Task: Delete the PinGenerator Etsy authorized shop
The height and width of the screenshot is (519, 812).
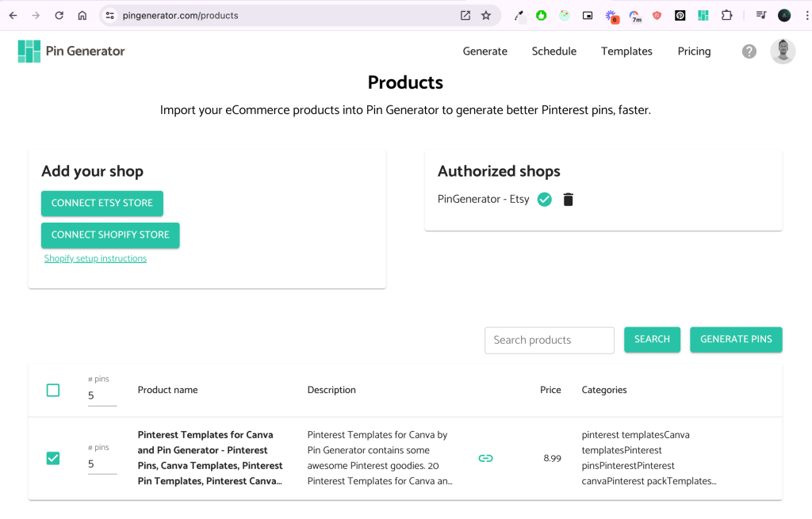Action: tap(568, 200)
